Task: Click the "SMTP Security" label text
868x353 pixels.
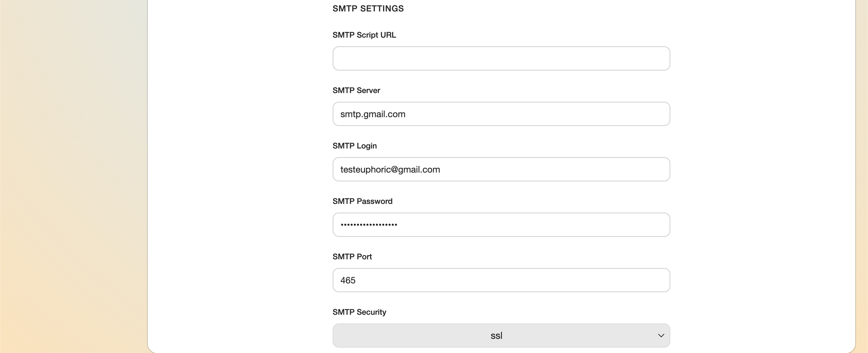Action: tap(359, 312)
